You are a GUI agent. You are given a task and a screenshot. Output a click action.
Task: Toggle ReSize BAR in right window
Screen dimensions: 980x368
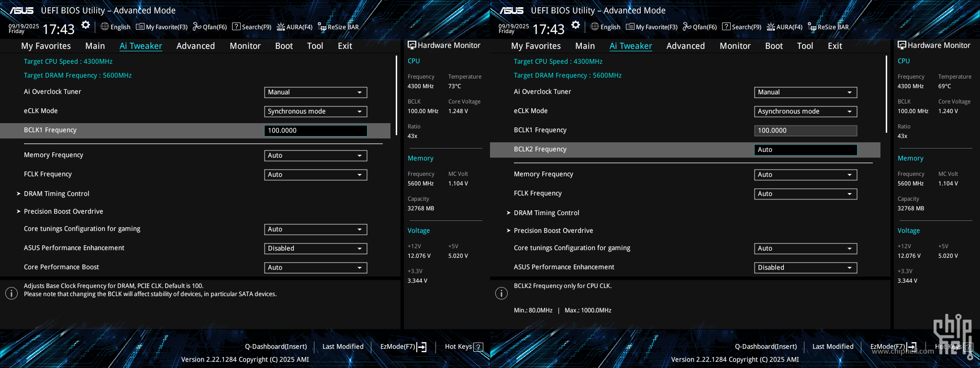click(x=828, y=27)
